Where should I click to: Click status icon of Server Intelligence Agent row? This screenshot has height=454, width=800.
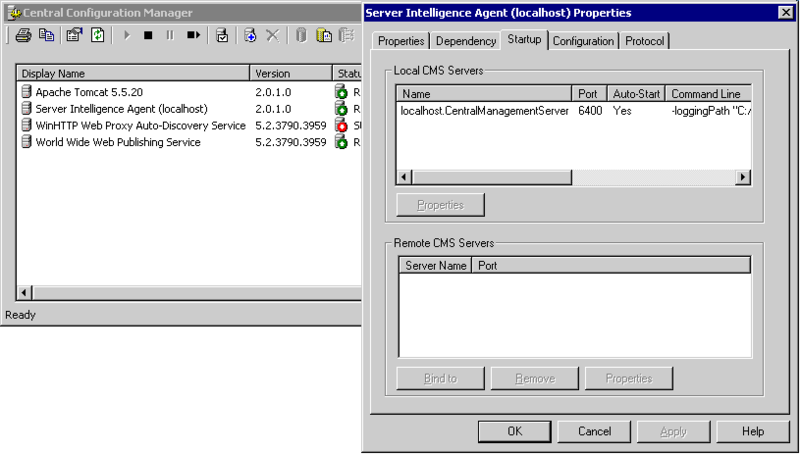pos(341,109)
